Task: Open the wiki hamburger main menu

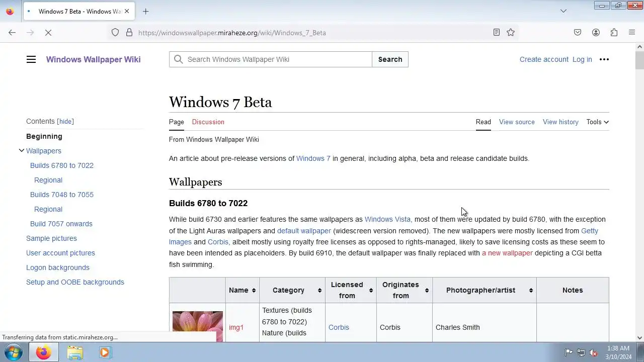Action: click(x=31, y=59)
